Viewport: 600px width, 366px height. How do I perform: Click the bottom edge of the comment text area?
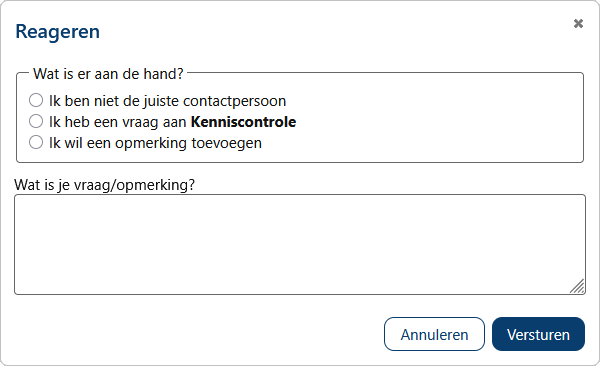coord(300,294)
